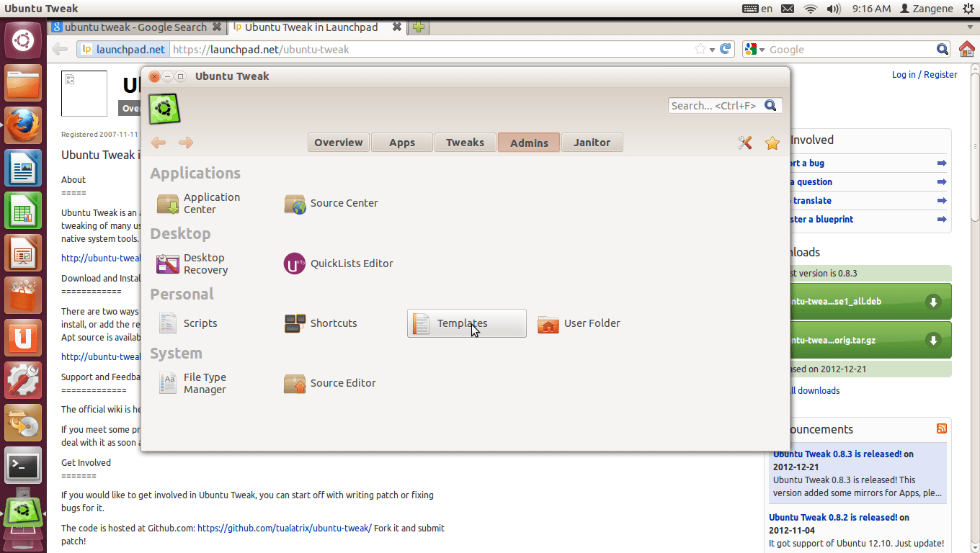Open LibreOffice Writer from the launcher
This screenshot has height=553, width=980.
(x=23, y=168)
